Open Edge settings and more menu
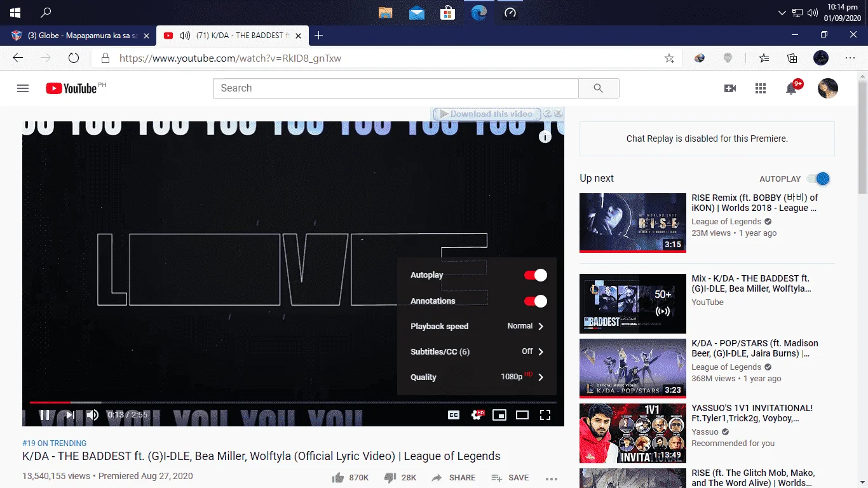868x488 pixels. pos(850,58)
